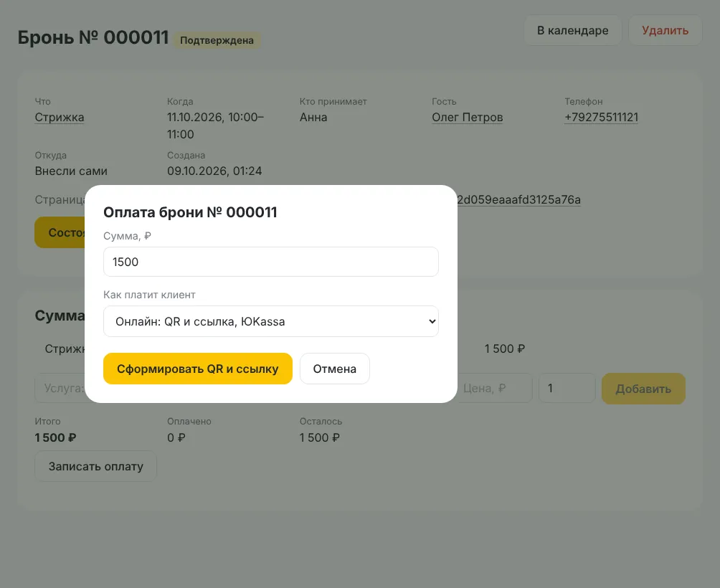Click the 'Добавить' service button
The height and width of the screenshot is (588, 720).
pos(643,389)
